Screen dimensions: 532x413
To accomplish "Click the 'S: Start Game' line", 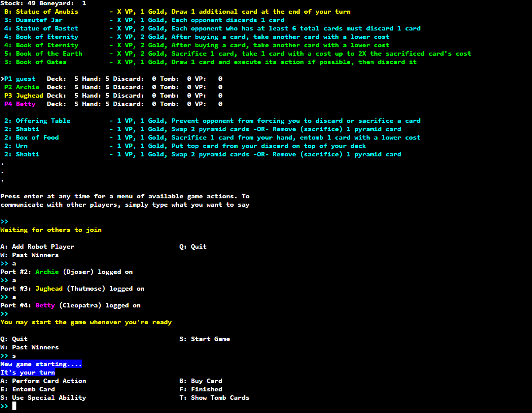I will coord(205,339).
